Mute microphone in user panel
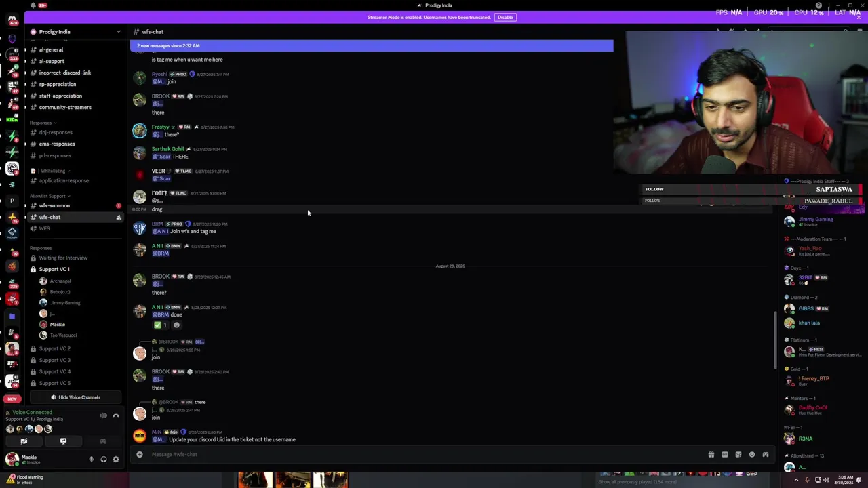Image resolution: width=868 pixels, height=488 pixels. tap(92, 460)
